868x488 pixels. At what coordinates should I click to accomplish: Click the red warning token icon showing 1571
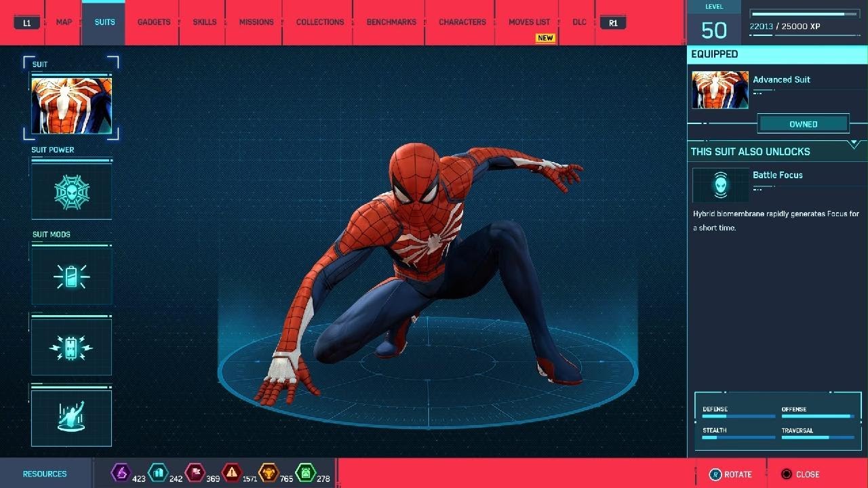coord(232,472)
